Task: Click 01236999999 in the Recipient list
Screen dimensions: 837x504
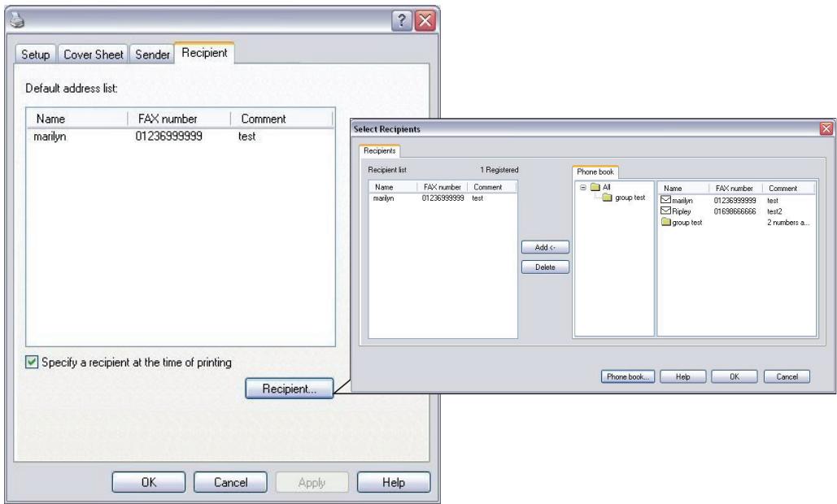Action: tap(443, 198)
